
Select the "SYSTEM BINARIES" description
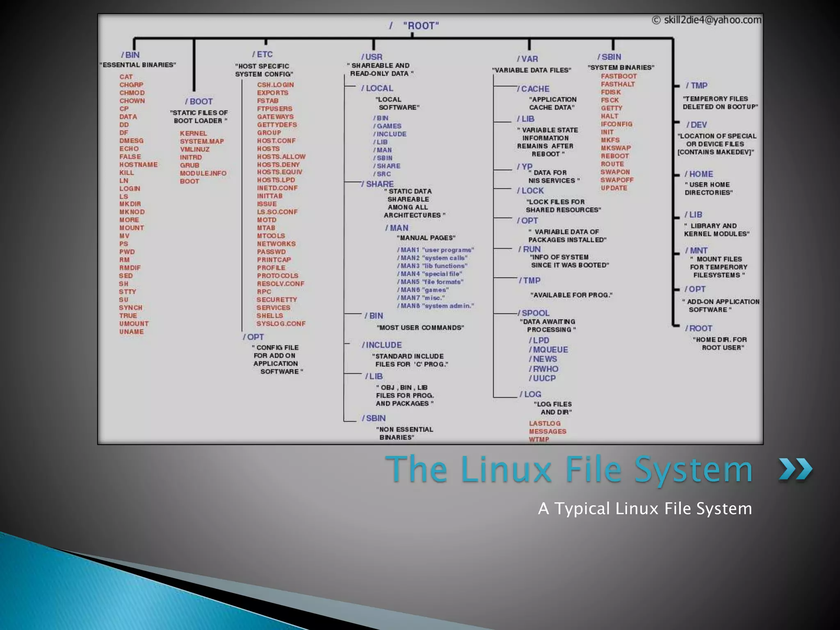point(621,67)
